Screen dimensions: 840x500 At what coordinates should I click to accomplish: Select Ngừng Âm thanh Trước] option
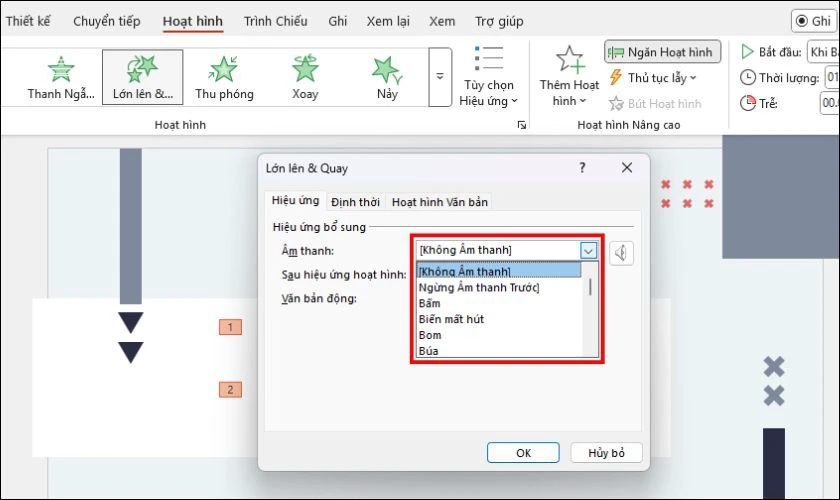(498, 287)
